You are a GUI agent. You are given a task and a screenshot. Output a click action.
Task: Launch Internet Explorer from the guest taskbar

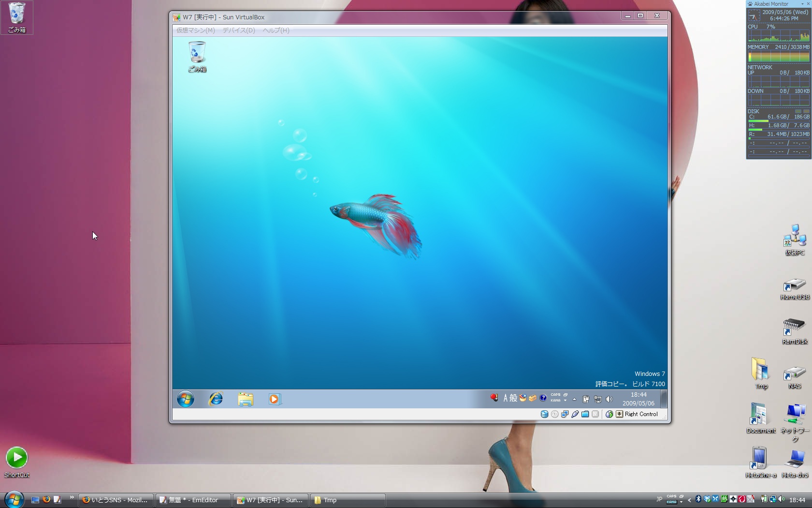(216, 399)
